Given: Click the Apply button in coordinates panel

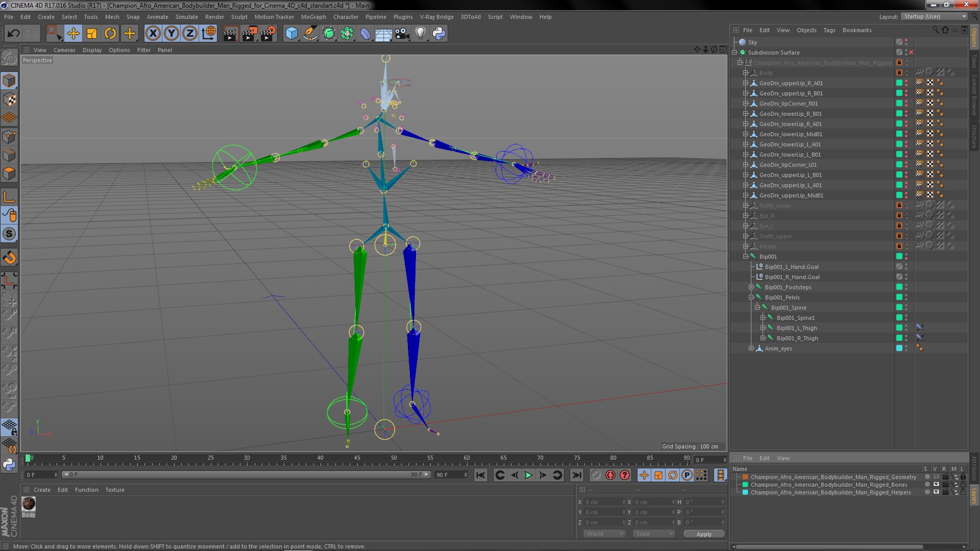Looking at the screenshot, I should [x=703, y=534].
